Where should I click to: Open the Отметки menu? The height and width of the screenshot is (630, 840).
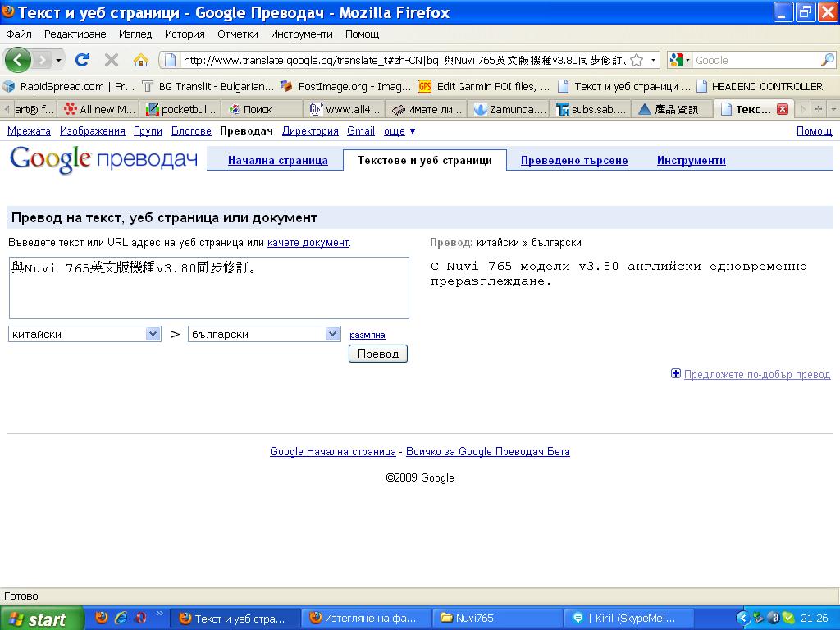tap(238, 34)
